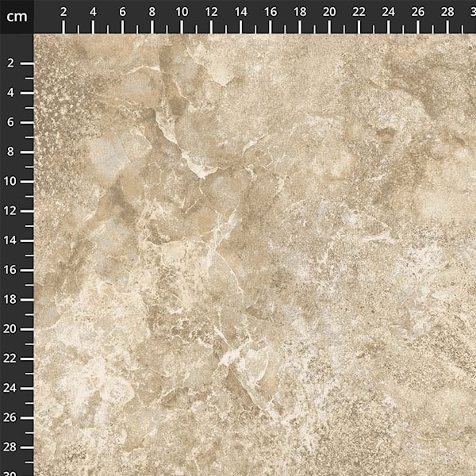Click the 20 mark on the left ruler
Screen dimensions: 476x476
coord(12,329)
